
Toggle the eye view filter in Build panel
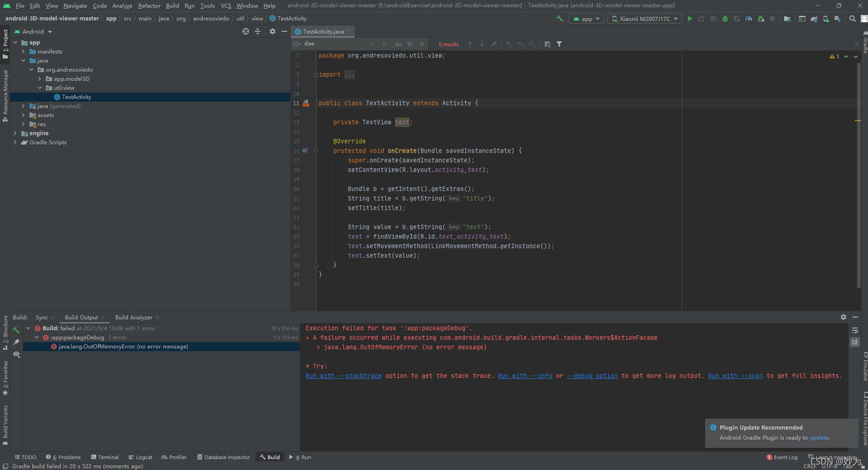point(16,354)
